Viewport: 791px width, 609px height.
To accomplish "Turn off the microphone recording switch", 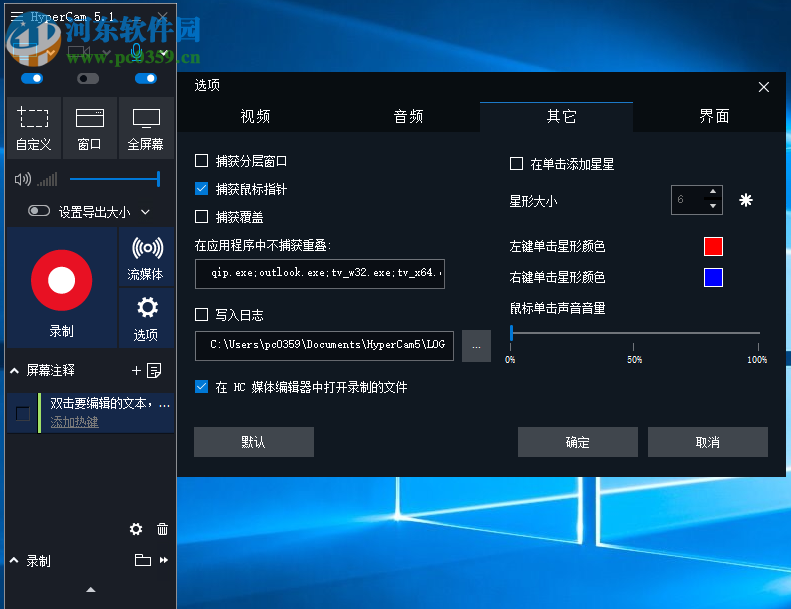I will coord(146,79).
